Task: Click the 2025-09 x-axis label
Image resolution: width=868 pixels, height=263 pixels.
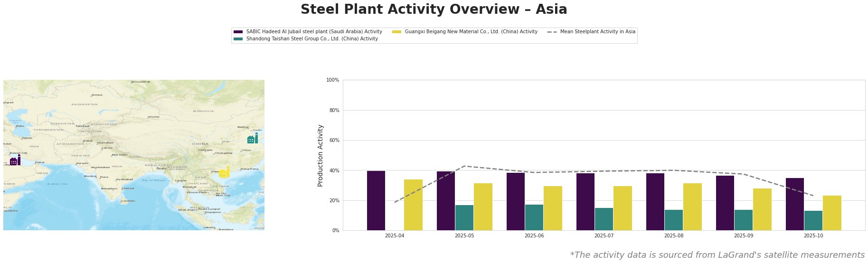Action: (744, 235)
